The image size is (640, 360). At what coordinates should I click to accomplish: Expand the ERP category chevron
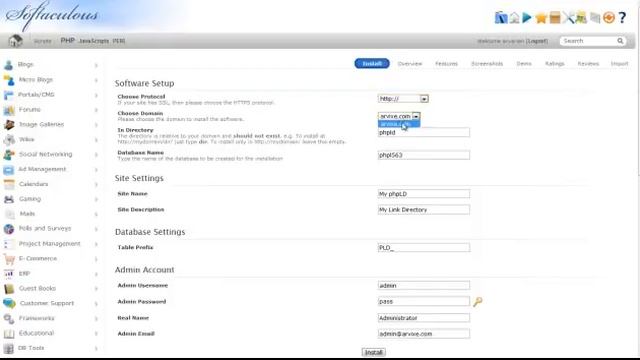click(x=96, y=274)
